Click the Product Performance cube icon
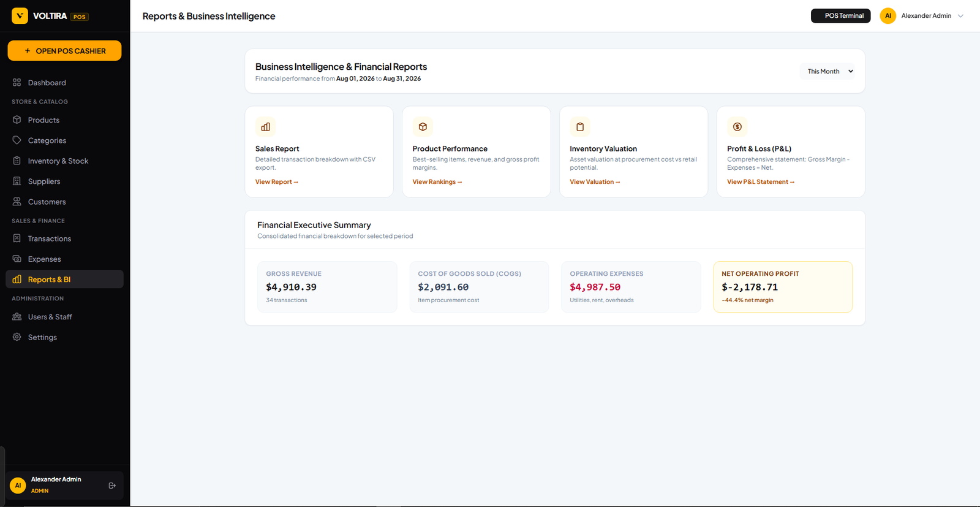 point(423,127)
